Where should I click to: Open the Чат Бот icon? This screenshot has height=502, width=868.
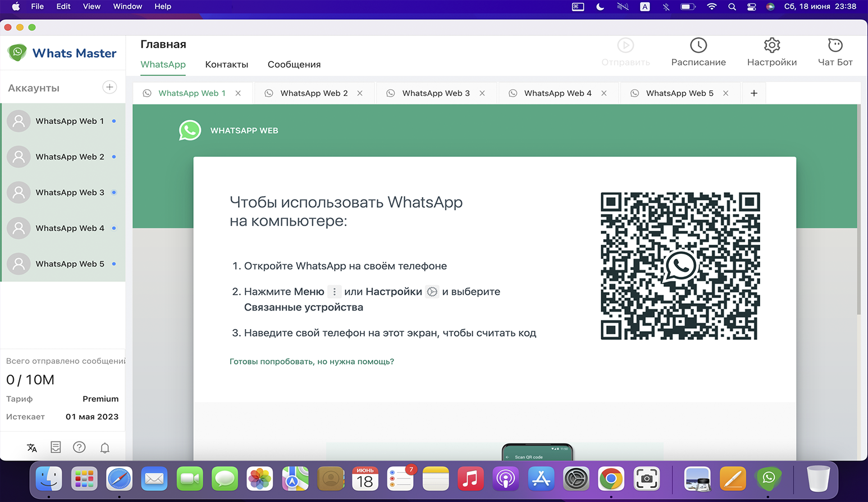click(x=835, y=45)
